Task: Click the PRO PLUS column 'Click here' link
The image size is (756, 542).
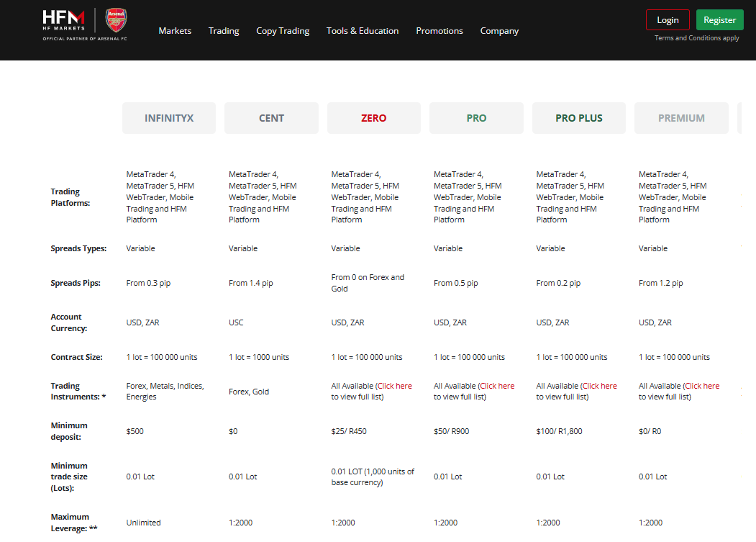Action: [x=600, y=386]
